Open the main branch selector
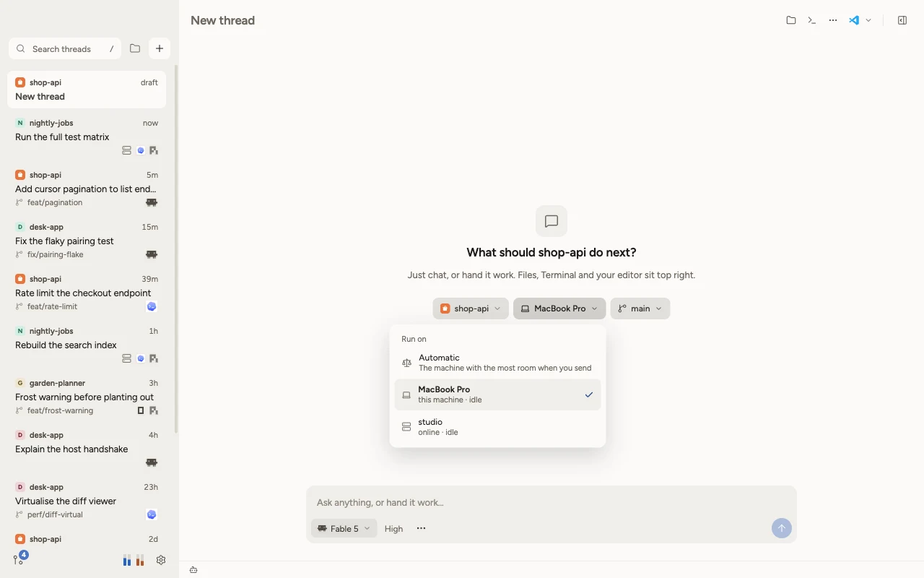This screenshot has width=924, height=578. [x=640, y=309]
